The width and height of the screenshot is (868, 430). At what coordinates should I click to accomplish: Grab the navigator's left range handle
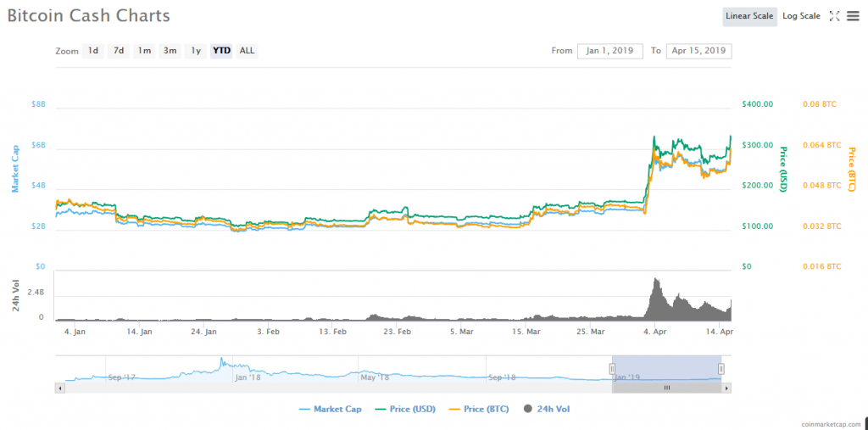pos(612,368)
